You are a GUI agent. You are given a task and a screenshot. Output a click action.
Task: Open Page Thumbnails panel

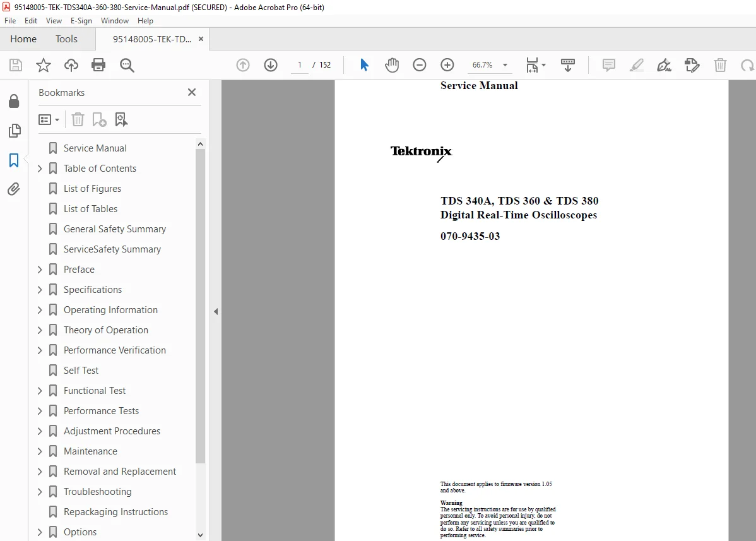click(x=15, y=130)
